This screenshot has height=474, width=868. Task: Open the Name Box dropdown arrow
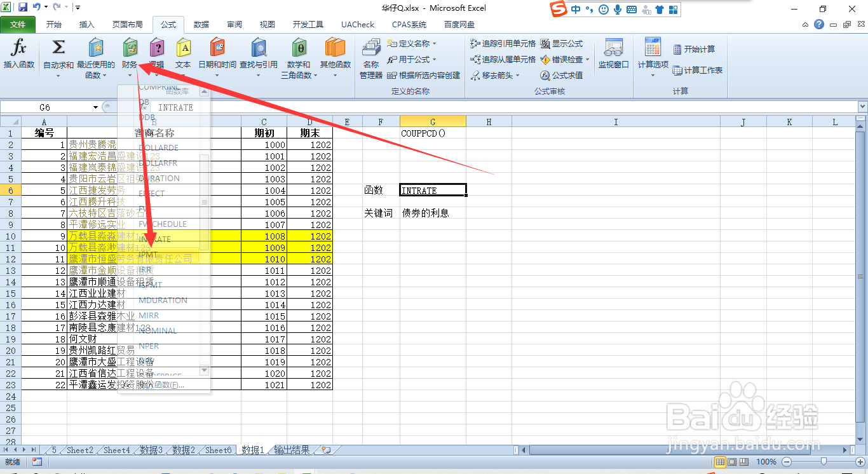95,107
